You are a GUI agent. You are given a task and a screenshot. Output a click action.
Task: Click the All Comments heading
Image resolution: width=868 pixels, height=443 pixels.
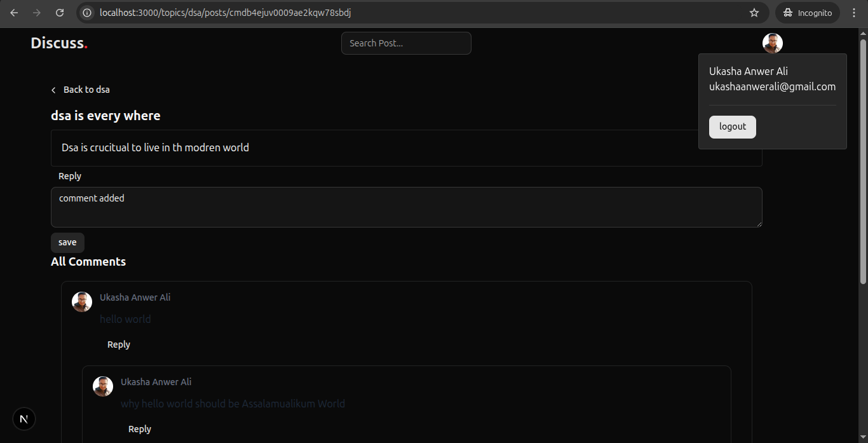pyautogui.click(x=88, y=262)
